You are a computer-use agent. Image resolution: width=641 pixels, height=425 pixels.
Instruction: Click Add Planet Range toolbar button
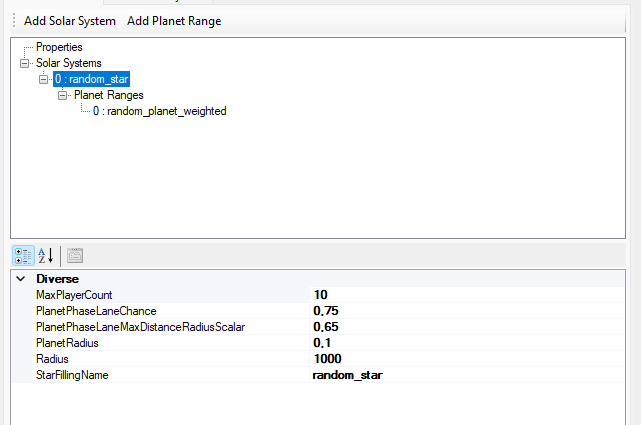coord(174,21)
